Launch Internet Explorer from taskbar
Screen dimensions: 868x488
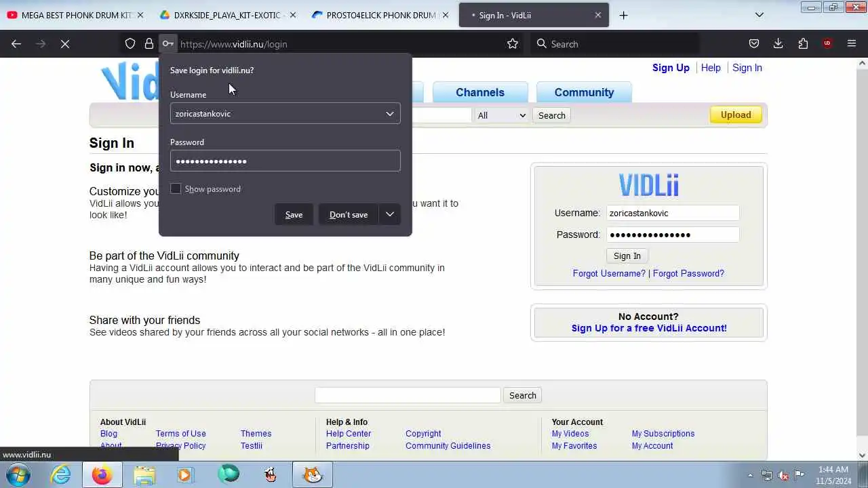pos(61,475)
